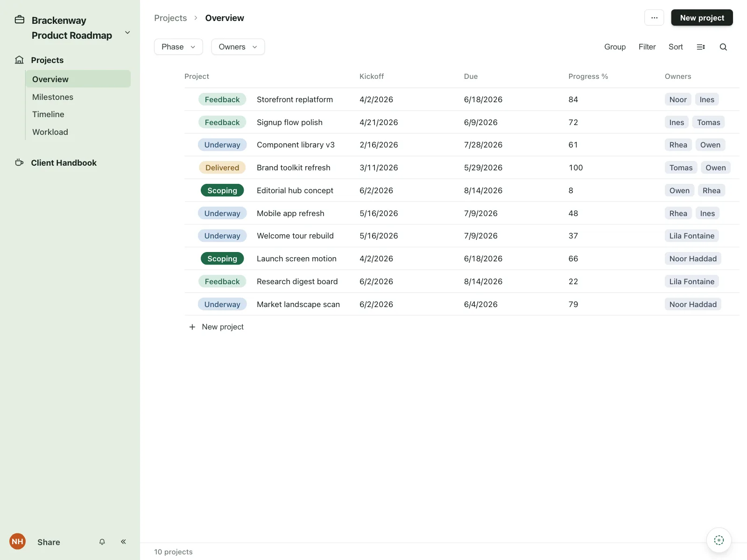Open the Phase filter dropdown
The height and width of the screenshot is (560, 747).
click(178, 47)
